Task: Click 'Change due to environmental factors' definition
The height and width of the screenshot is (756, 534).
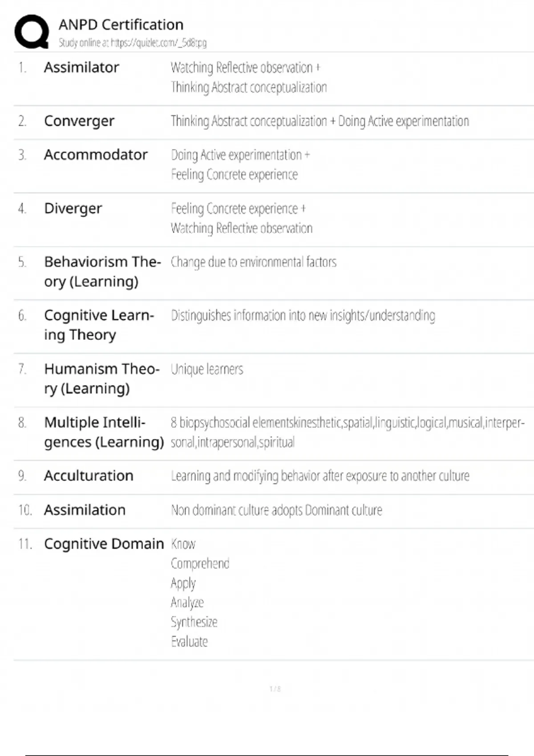Action: [254, 262]
